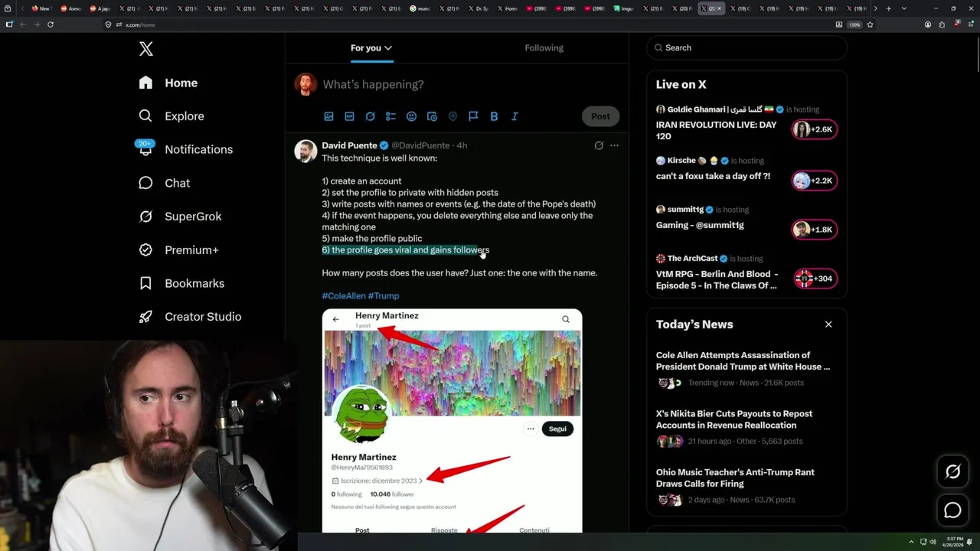Open David Puente profile name
Screen dimensions: 980x551
(x=349, y=145)
